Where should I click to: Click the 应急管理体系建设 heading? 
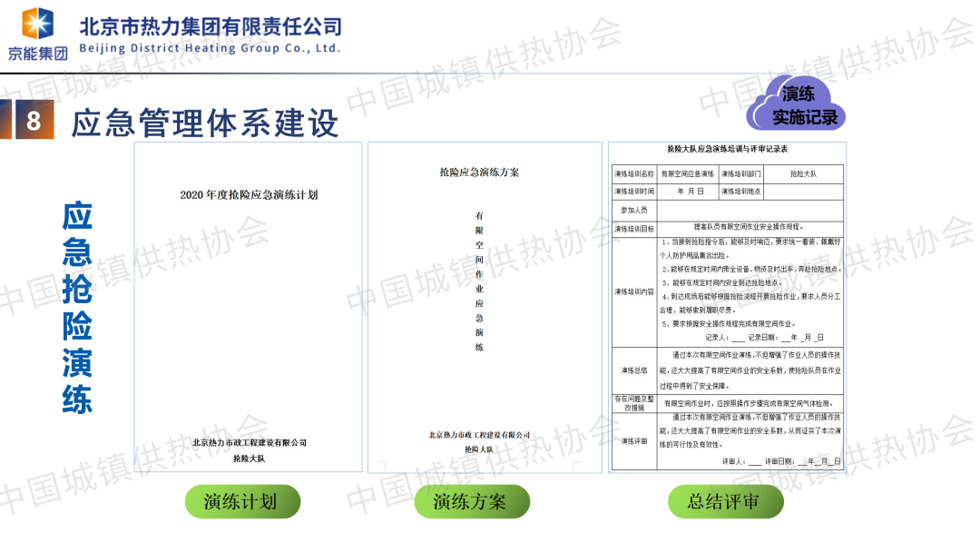(205, 123)
